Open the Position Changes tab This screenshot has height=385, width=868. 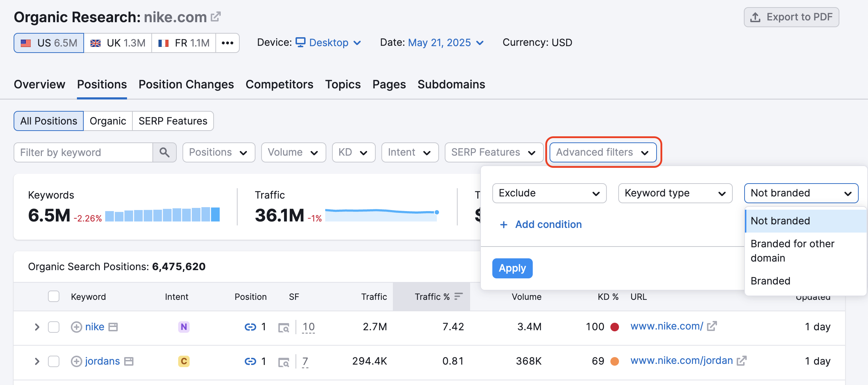pos(186,85)
